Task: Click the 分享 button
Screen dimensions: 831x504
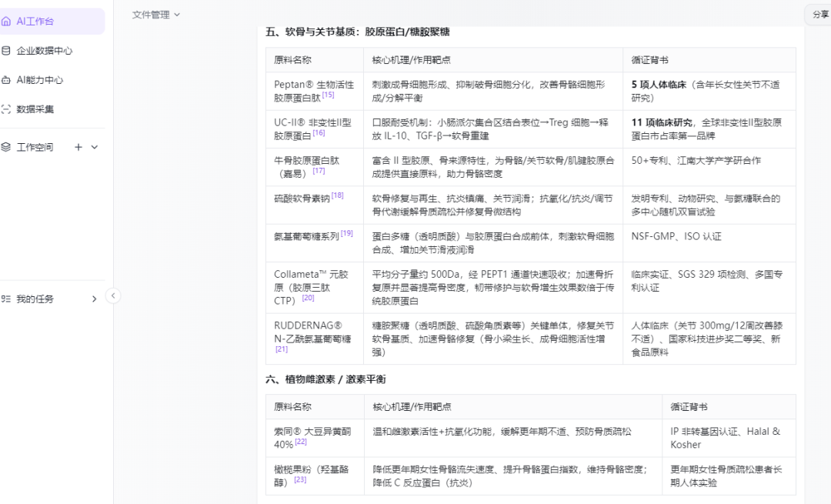Action: [819, 15]
